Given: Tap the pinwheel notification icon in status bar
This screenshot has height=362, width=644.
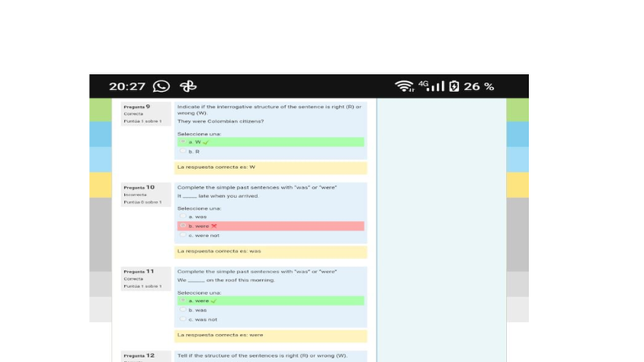Looking at the screenshot, I should point(188,86).
